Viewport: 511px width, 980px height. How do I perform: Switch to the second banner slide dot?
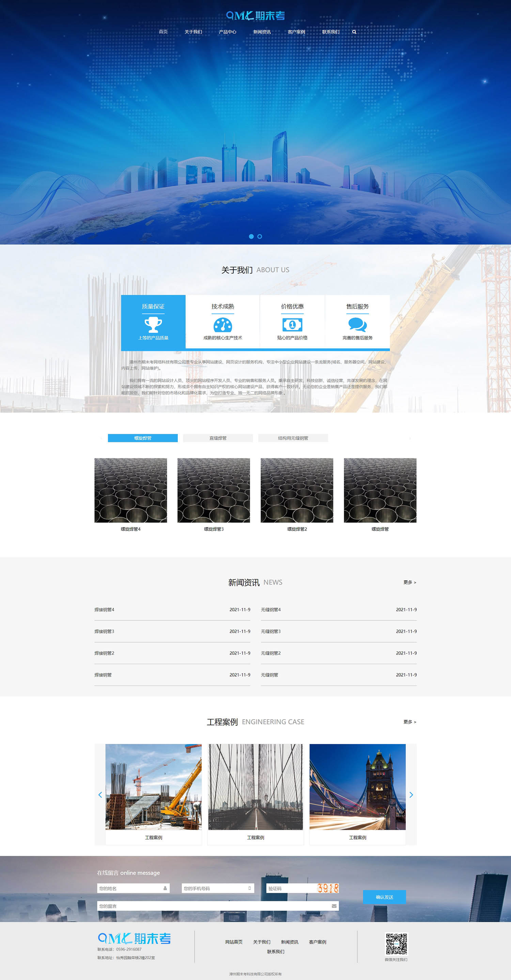coord(260,237)
